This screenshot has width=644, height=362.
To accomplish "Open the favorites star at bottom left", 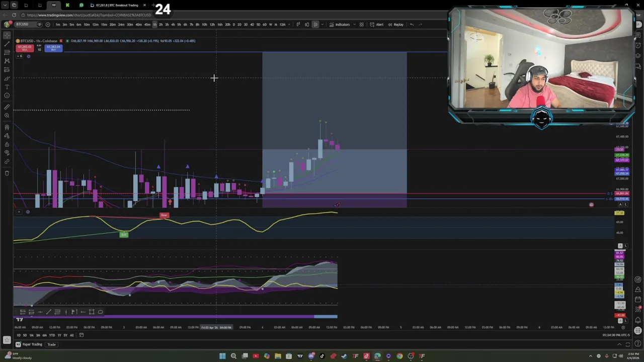I will [7, 339].
